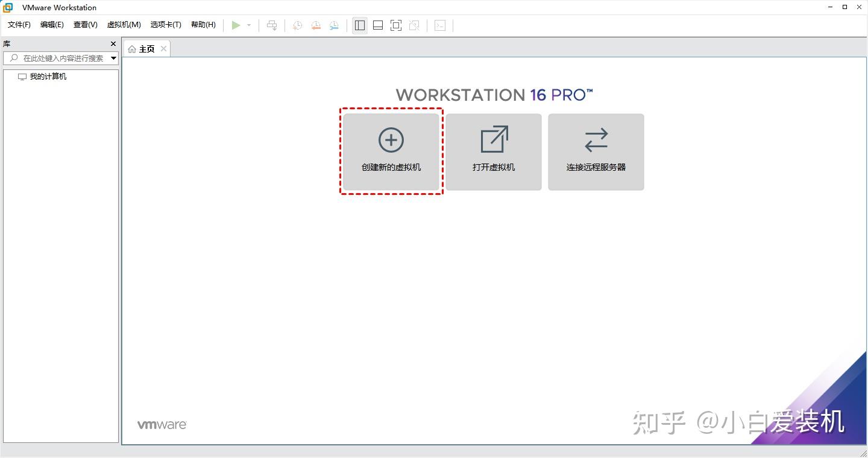Screen dimensions: 868x458
Task: Click the search magnifier in the library panel
Action: tap(13, 58)
